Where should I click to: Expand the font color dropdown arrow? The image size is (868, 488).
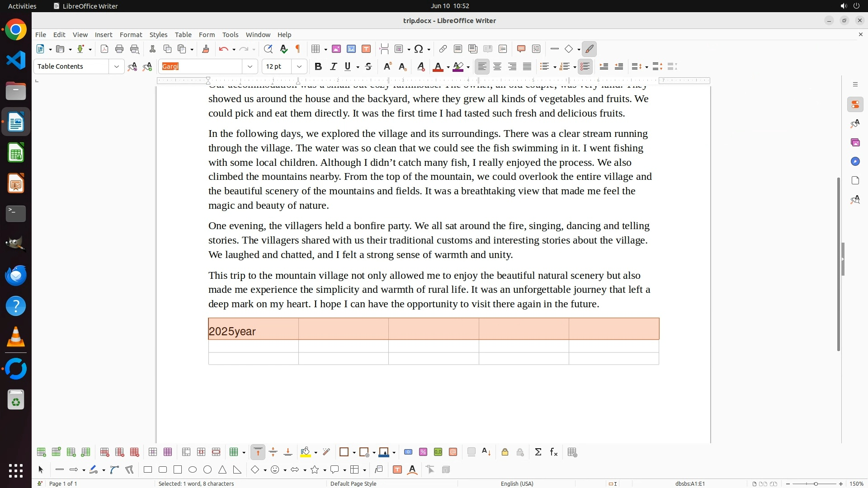pos(448,67)
